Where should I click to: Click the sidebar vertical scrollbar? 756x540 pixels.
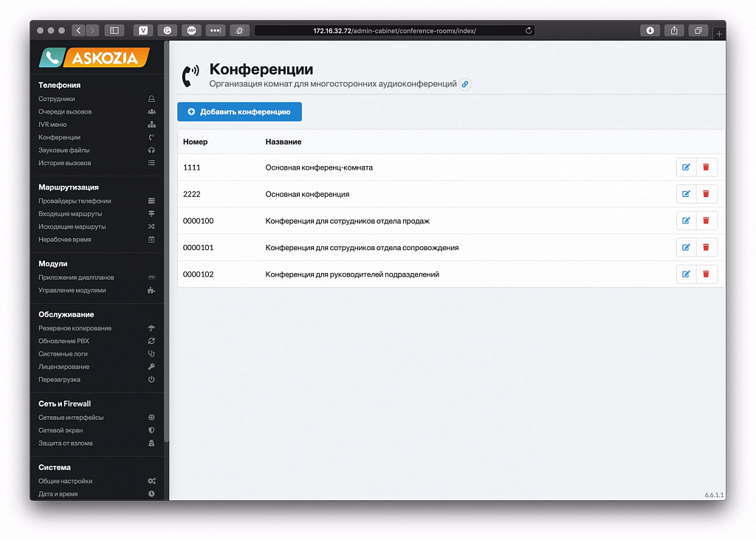point(166,240)
